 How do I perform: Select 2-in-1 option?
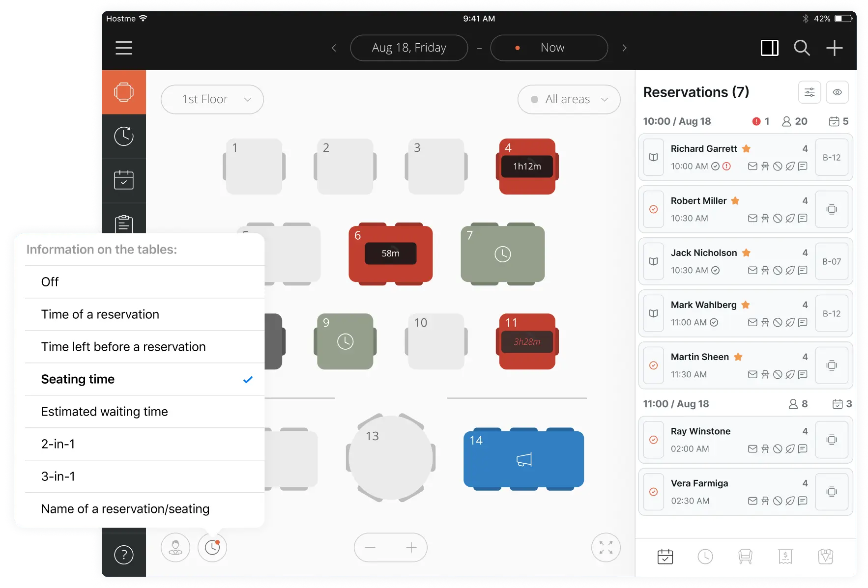145,444
